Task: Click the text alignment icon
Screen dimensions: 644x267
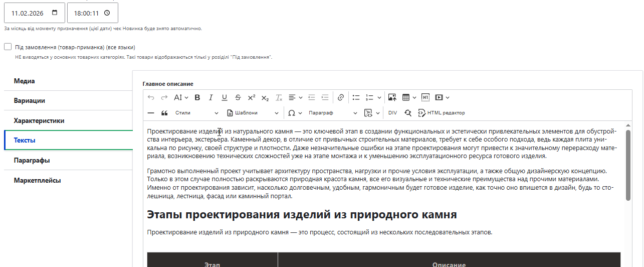Action: pos(293,97)
